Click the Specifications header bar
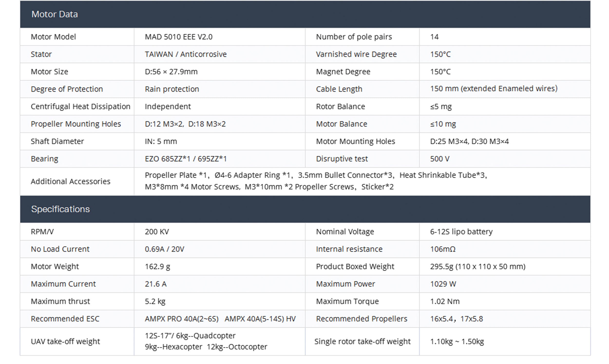Image resolution: width=609 pixels, height=364 pixels. [305, 209]
